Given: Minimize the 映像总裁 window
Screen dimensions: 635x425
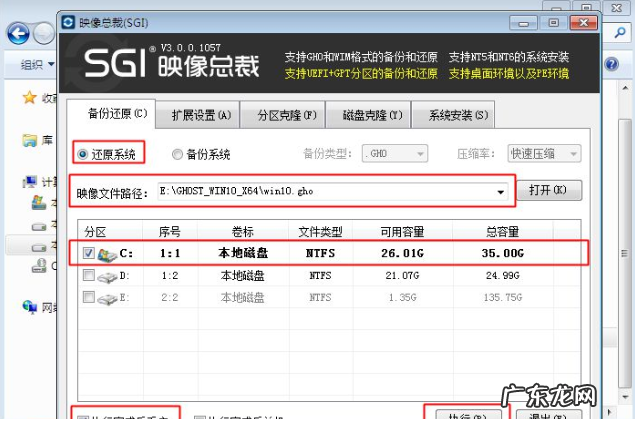Looking at the screenshot, I should [x=524, y=23].
